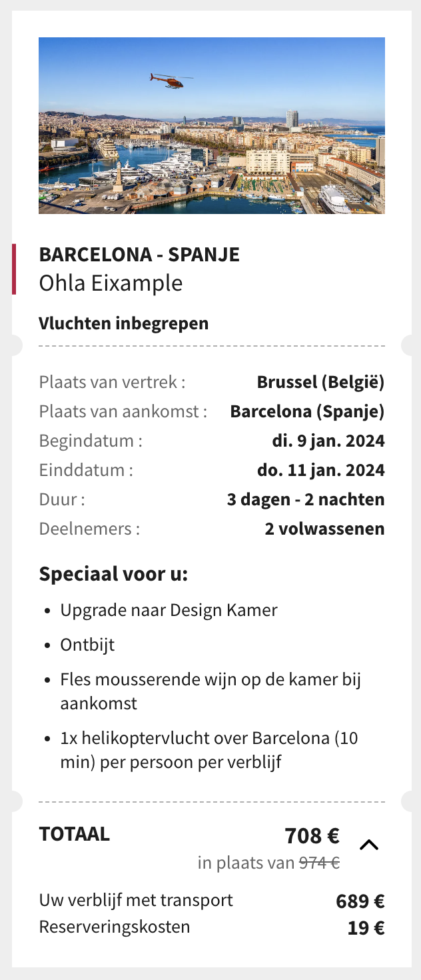Click the helikoptervlucht over Barcelona item
The height and width of the screenshot is (980, 421).
tap(210, 751)
